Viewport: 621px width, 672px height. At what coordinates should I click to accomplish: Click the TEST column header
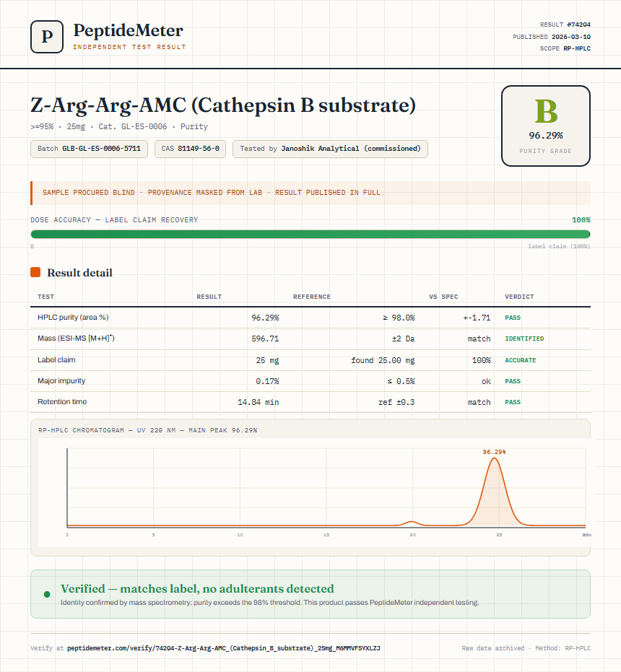pyautogui.click(x=46, y=297)
